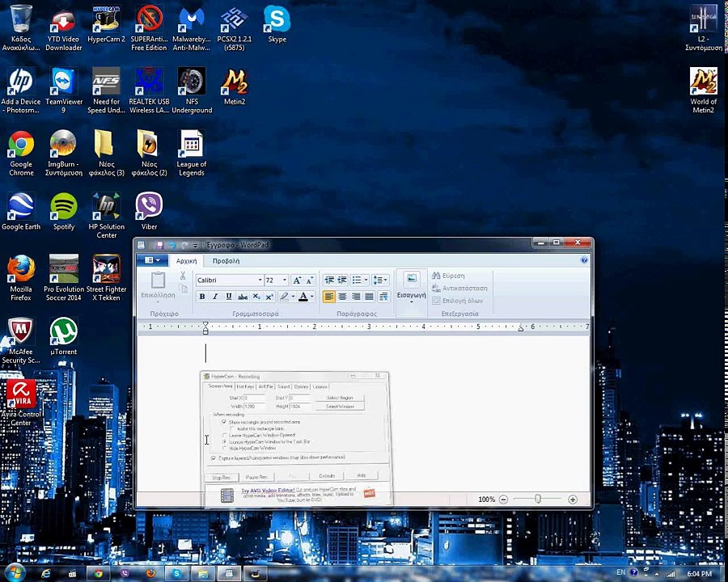Click Try AVS Video Editor link
Screen dimensions: 728x582
[268, 491]
